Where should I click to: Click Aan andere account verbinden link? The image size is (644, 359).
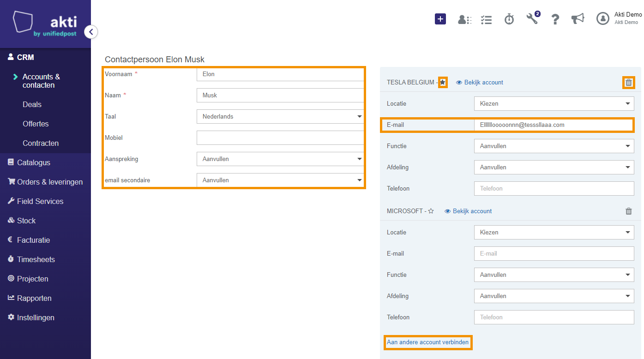coord(428,342)
